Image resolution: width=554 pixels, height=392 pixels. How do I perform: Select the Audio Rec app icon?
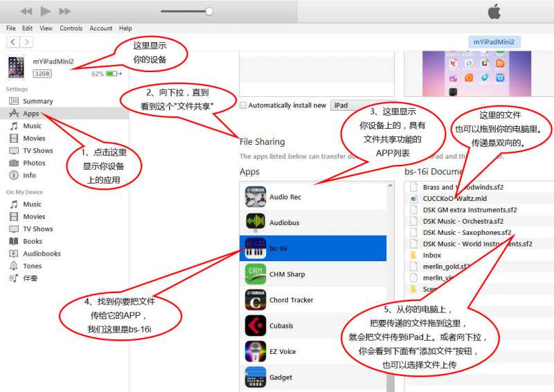coord(256,197)
